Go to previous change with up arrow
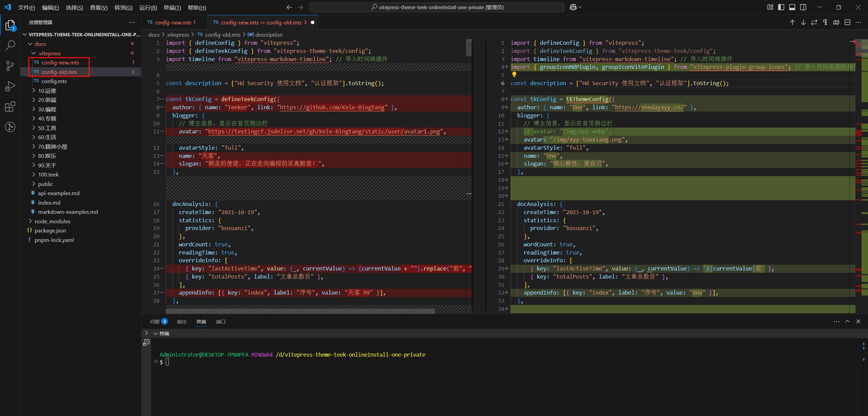 point(792,22)
